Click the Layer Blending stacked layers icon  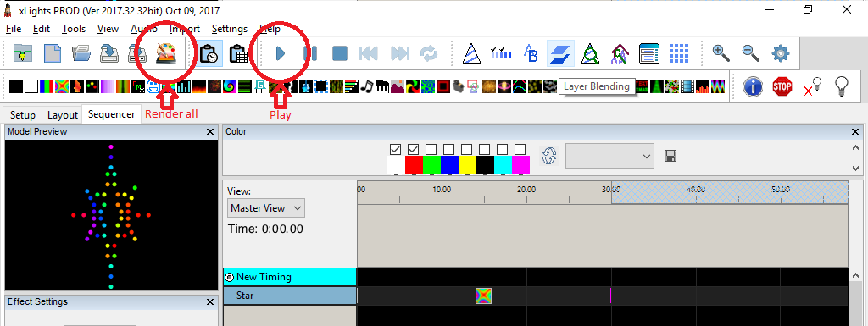[x=560, y=53]
